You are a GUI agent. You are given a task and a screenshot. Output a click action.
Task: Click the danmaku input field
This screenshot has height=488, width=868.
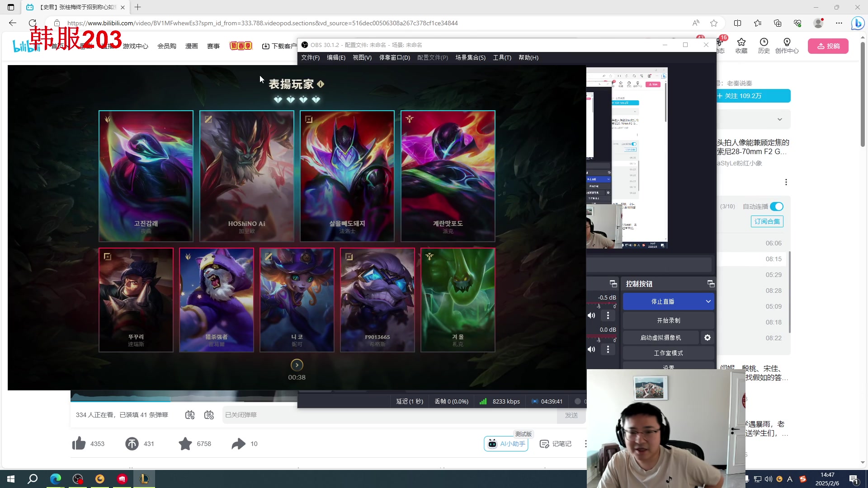pos(390,415)
